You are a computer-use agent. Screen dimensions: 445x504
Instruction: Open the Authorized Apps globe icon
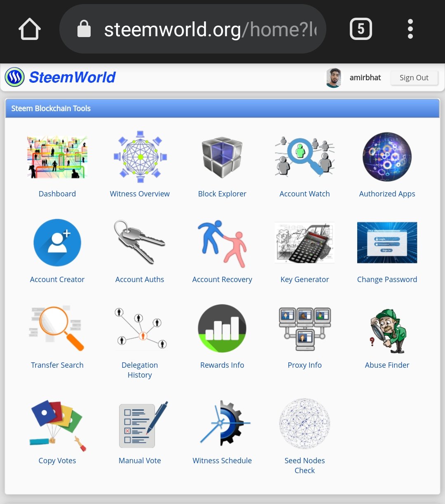(387, 157)
